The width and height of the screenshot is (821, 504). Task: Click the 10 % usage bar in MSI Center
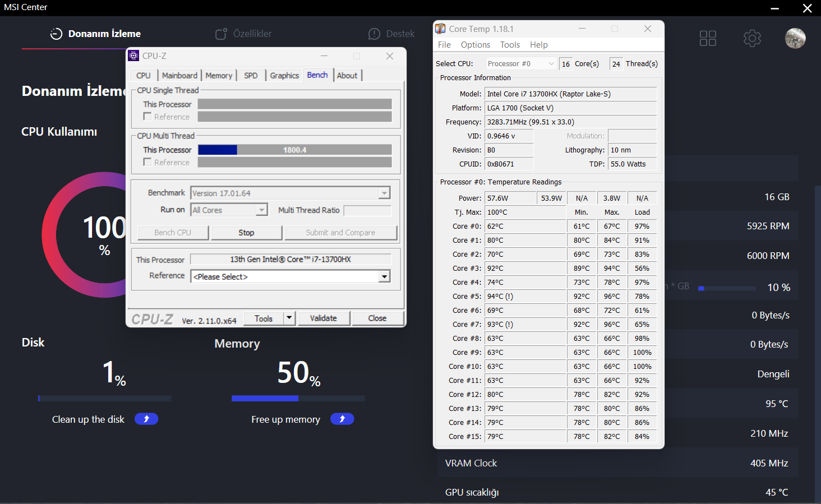727,288
